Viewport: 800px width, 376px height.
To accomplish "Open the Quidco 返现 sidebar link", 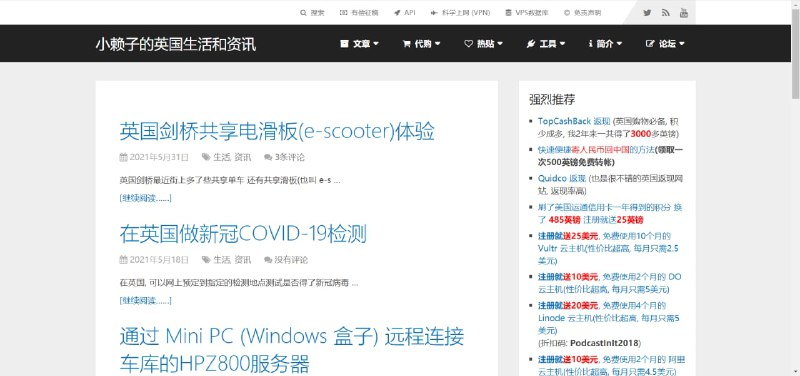I will [x=562, y=179].
